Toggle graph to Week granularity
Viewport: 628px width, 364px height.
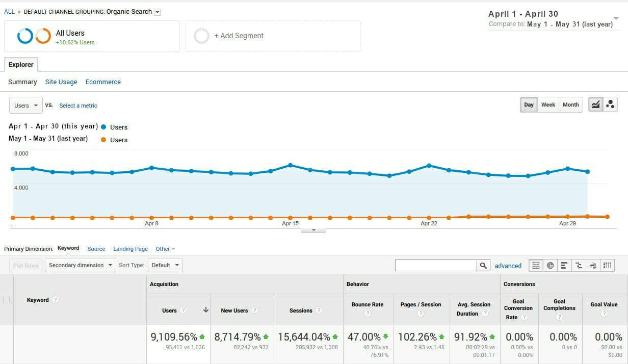(x=548, y=105)
